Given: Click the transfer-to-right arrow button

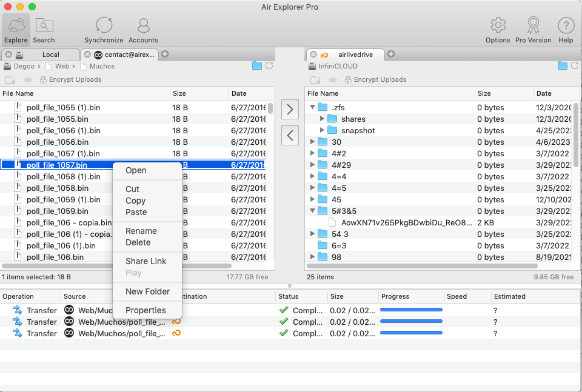Looking at the screenshot, I should tap(290, 110).
